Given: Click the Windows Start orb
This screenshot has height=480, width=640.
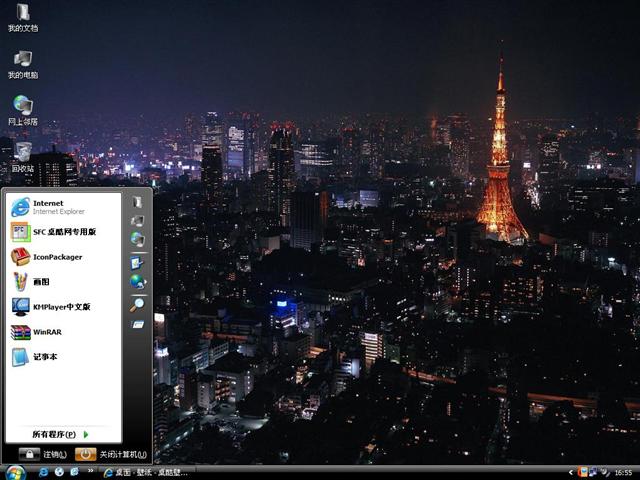Looking at the screenshot, I should tap(16, 473).
